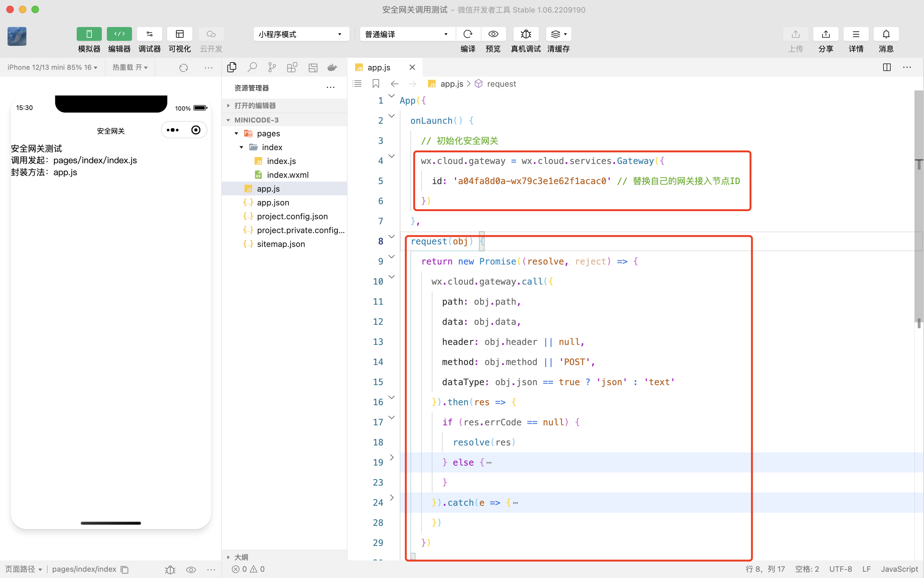Click the details (详情) button
The width and height of the screenshot is (924, 578).
pyautogui.click(x=855, y=35)
